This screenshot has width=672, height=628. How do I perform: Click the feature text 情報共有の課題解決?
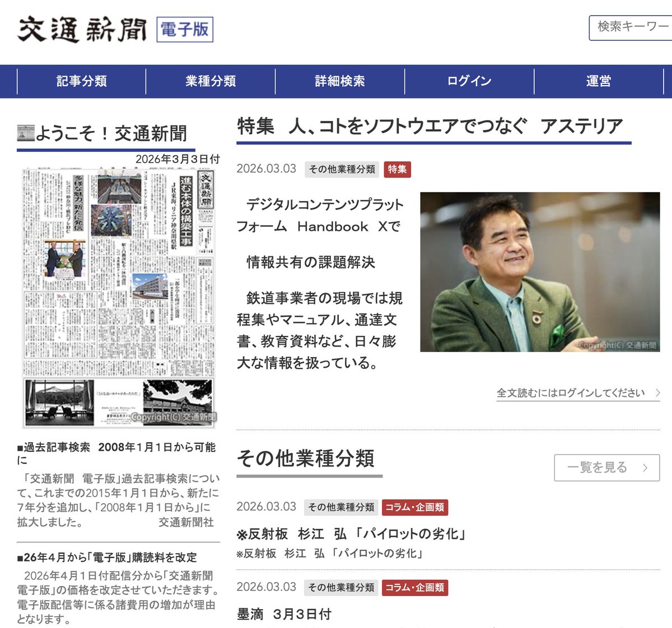coord(311,262)
